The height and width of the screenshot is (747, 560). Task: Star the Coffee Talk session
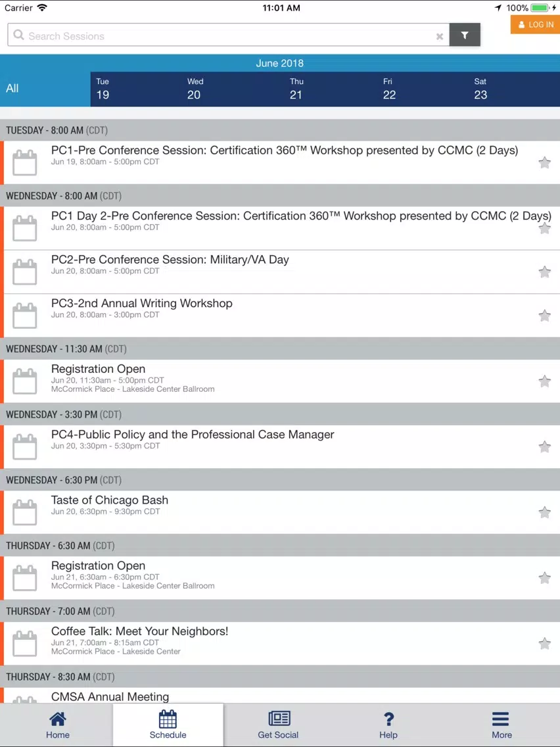544,644
